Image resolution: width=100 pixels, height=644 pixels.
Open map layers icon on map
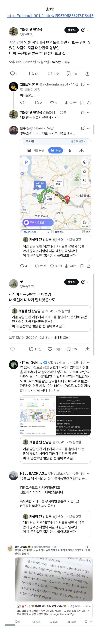point(85,162)
